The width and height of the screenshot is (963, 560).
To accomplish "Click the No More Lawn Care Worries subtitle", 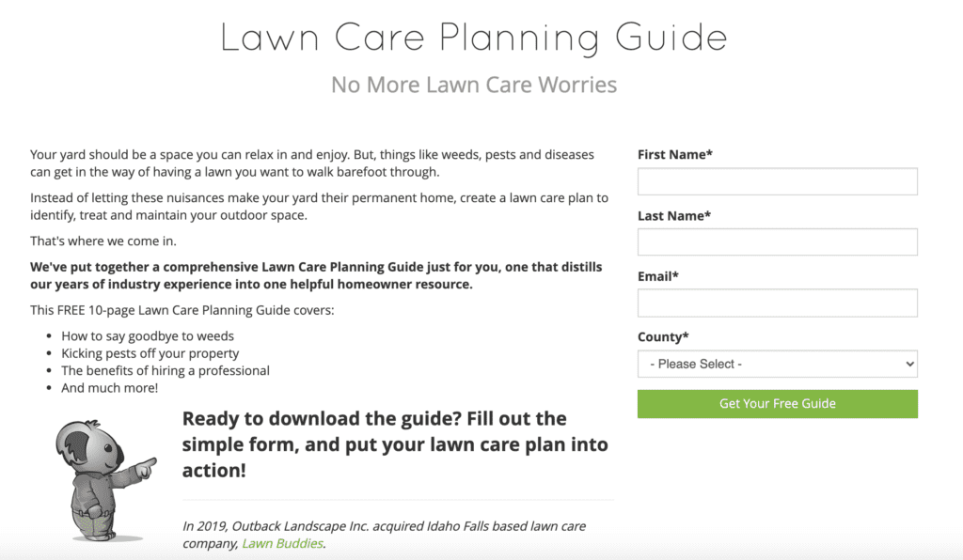I will pyautogui.click(x=474, y=85).
